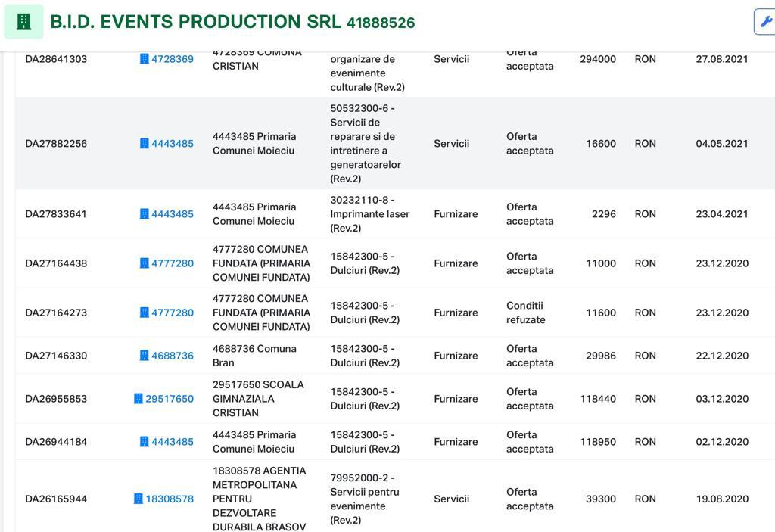The height and width of the screenshot is (532, 775).
Task: Open link 4777280 in DA27164273 row
Action: [x=173, y=313]
